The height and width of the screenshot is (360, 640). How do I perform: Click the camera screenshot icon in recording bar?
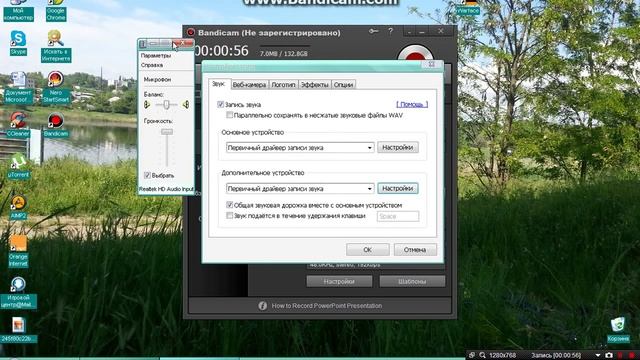609,356
